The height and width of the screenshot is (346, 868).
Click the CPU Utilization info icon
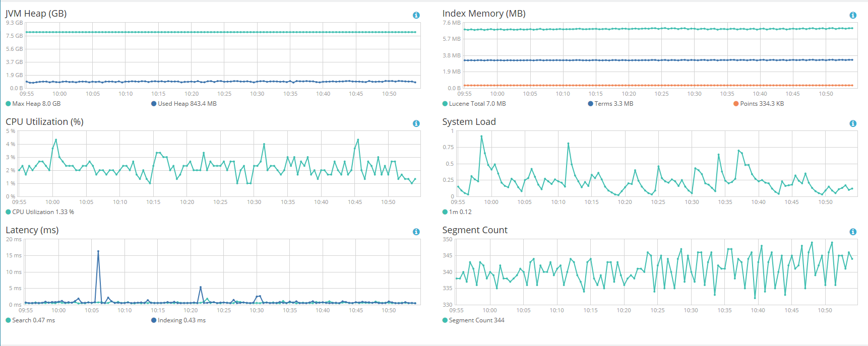416,123
